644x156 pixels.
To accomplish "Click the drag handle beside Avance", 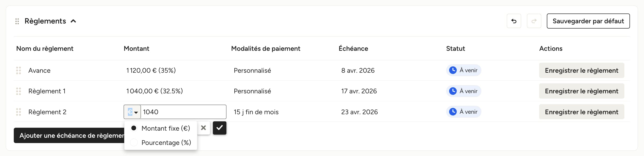I will [x=19, y=70].
